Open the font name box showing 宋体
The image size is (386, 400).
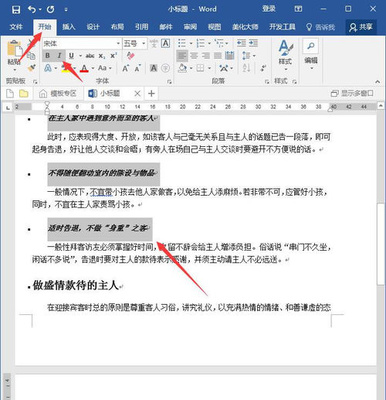click(x=82, y=43)
